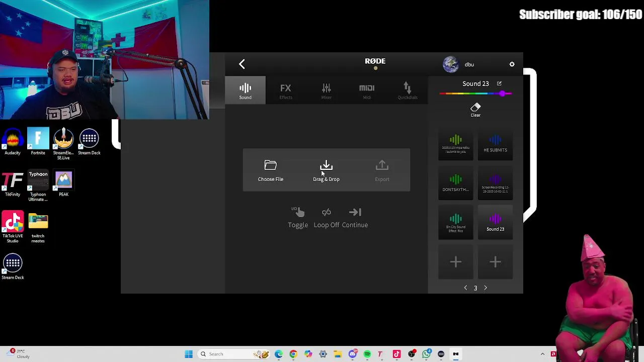Open the Mixer tab

pyautogui.click(x=327, y=90)
